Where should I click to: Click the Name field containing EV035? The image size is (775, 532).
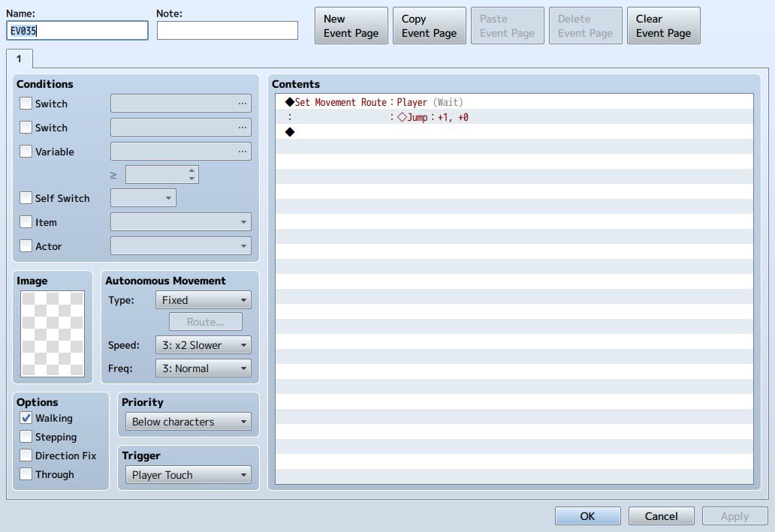(x=77, y=31)
